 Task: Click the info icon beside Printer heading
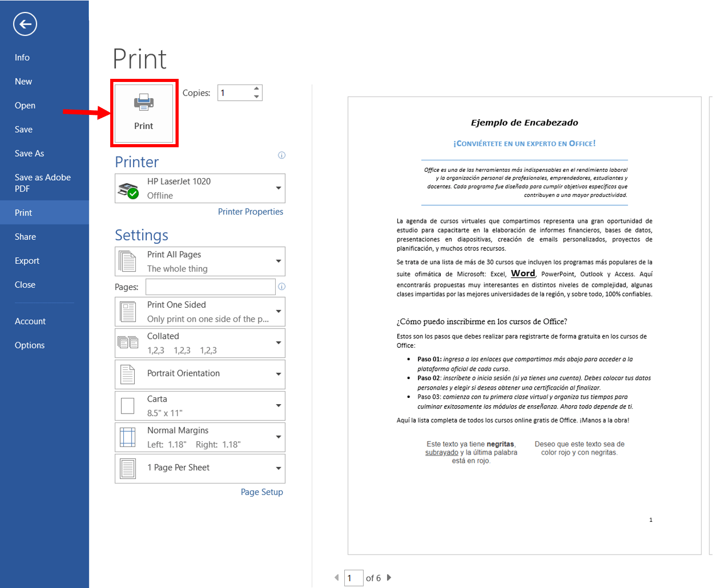tap(282, 155)
